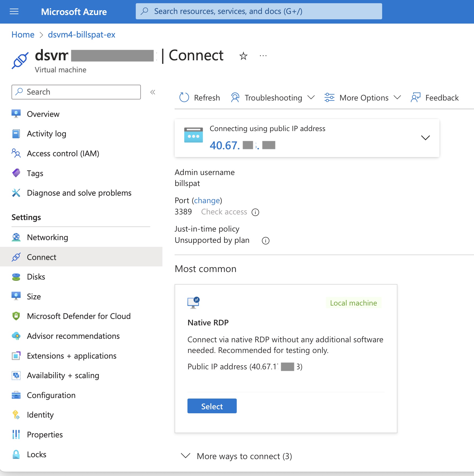The height and width of the screenshot is (476, 474).
Task: Click the Advisor cloud icon
Action: (x=16, y=336)
